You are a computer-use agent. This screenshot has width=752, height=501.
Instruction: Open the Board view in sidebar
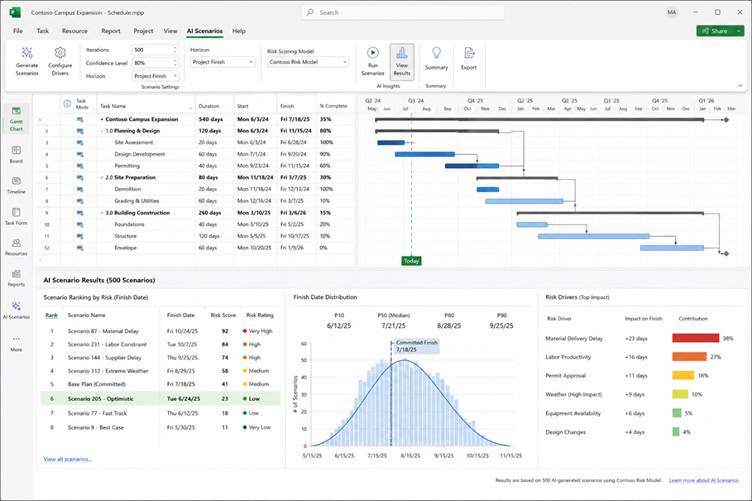tap(16, 154)
